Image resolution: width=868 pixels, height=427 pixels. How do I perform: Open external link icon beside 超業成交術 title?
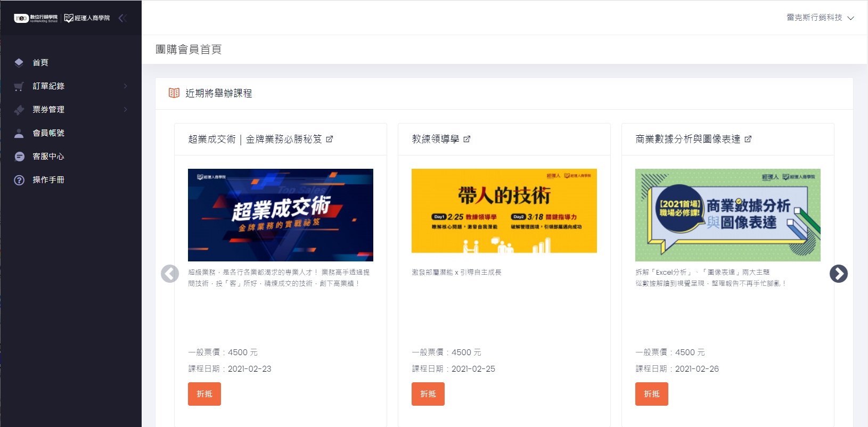(330, 139)
